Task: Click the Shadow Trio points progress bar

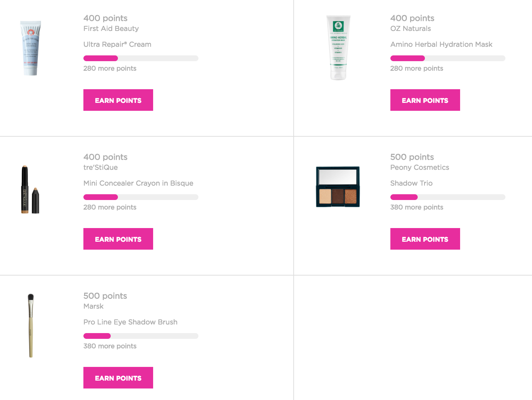Action: click(x=448, y=197)
